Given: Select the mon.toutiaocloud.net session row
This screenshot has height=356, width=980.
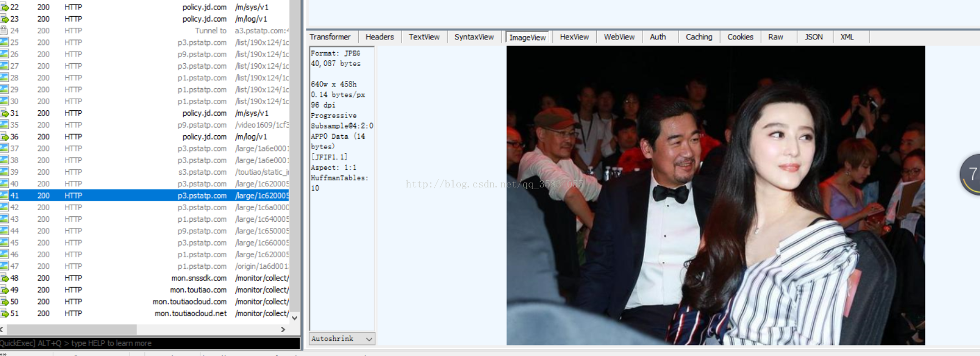Looking at the screenshot, I should pos(144,313).
